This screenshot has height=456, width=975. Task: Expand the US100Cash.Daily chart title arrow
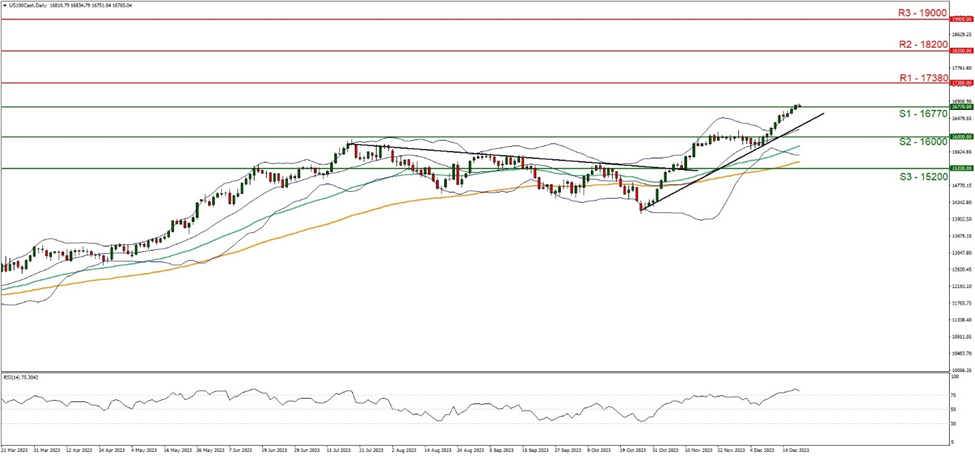coord(5,5)
